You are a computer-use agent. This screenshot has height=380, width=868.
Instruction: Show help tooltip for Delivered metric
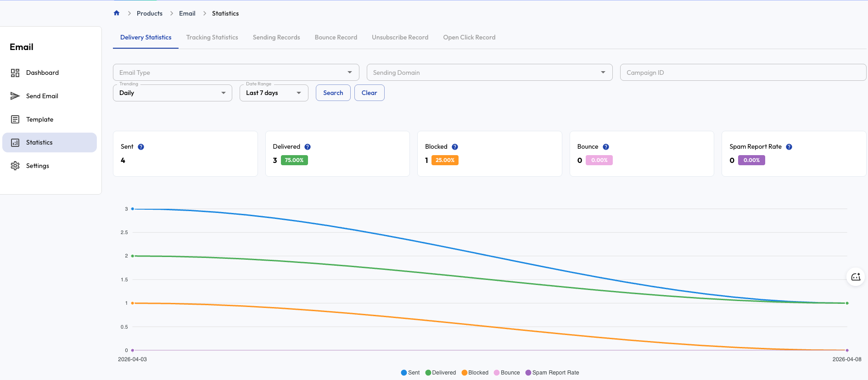point(308,147)
